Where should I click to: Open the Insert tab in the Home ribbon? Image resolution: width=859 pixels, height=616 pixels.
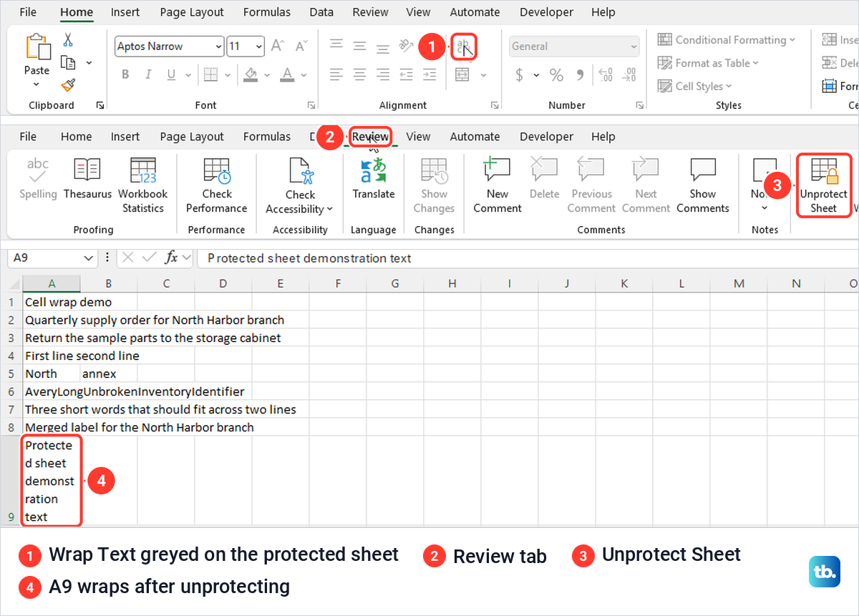(125, 12)
